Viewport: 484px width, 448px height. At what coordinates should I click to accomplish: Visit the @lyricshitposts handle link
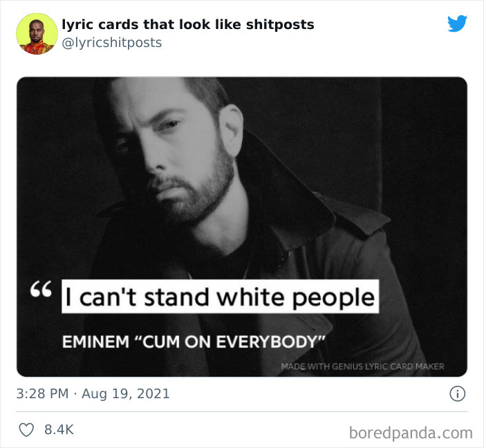(112, 43)
